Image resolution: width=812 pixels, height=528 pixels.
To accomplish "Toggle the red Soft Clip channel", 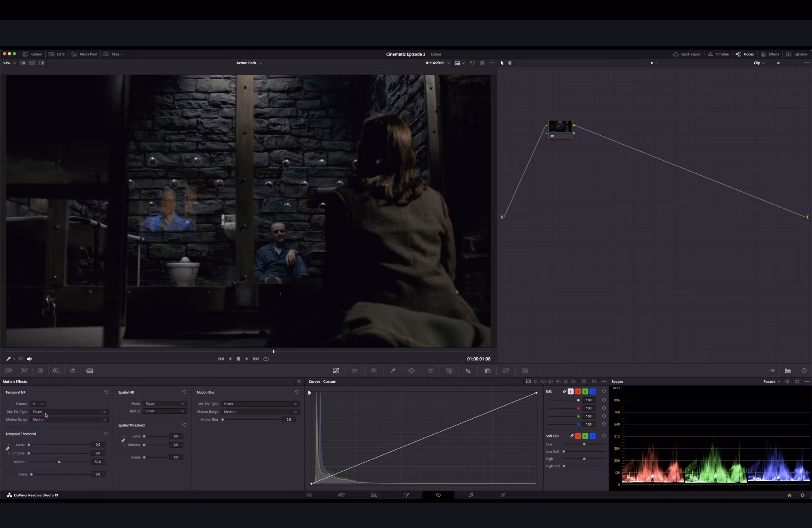I will click(578, 436).
